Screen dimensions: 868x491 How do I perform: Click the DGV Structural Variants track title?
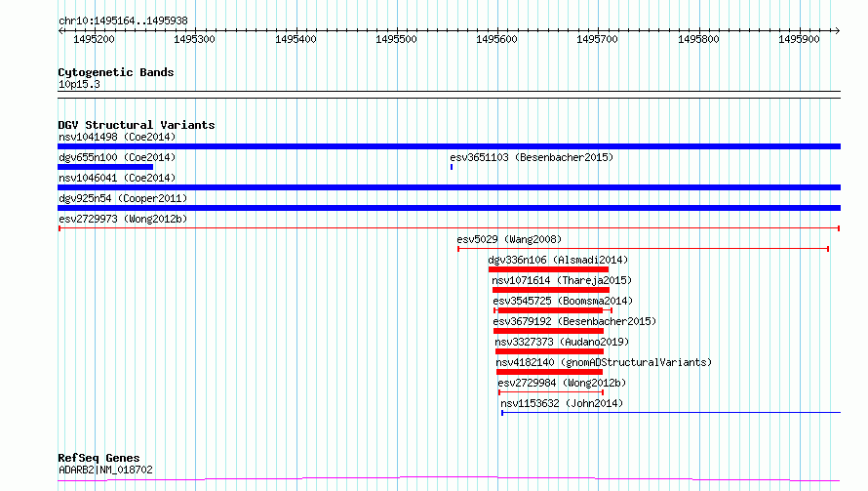point(137,125)
